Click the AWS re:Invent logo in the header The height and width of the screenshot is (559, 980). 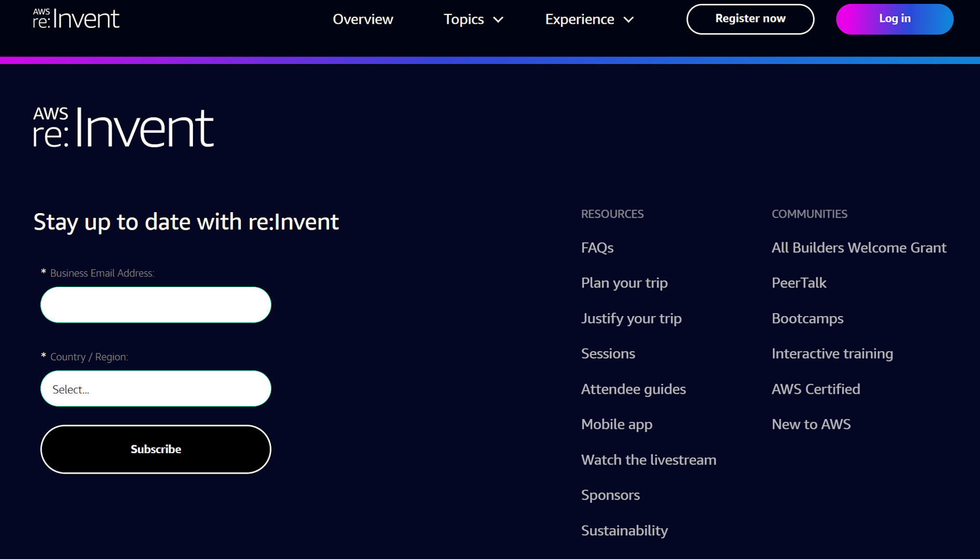[76, 19]
